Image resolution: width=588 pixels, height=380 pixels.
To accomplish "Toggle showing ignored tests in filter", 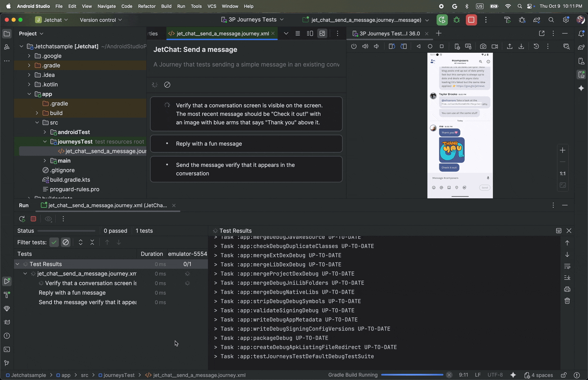I will point(66,242).
